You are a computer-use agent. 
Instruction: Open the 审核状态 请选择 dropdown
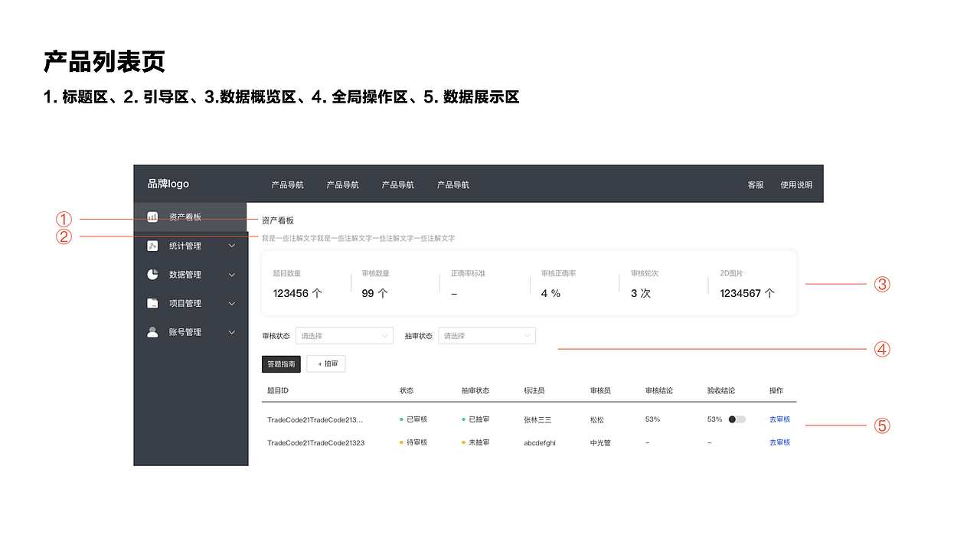[x=344, y=335]
